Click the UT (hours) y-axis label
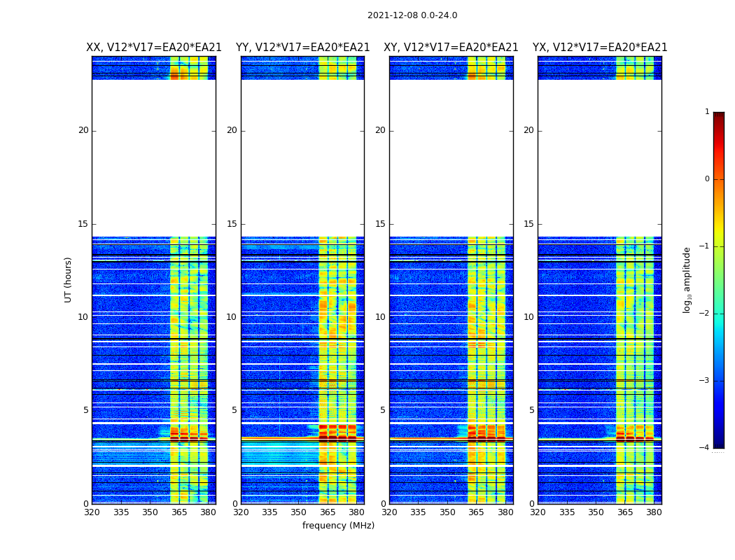Screen dimensions: 735x560 69,279
